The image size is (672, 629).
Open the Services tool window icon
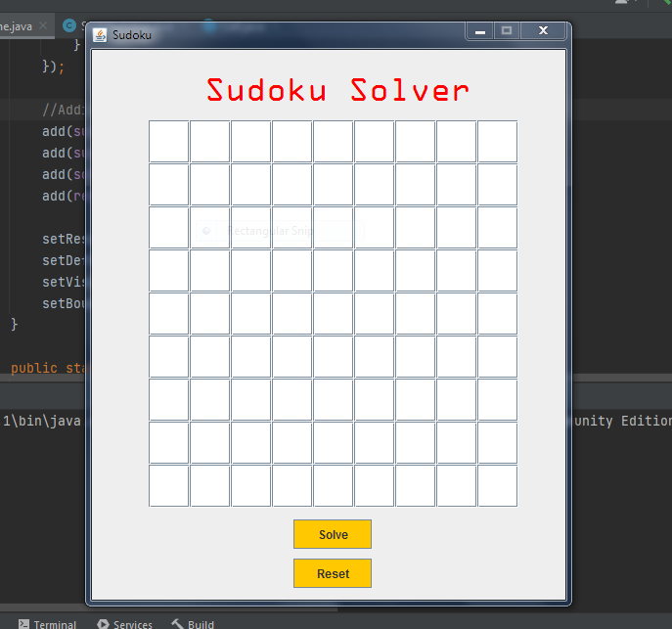click(103, 624)
